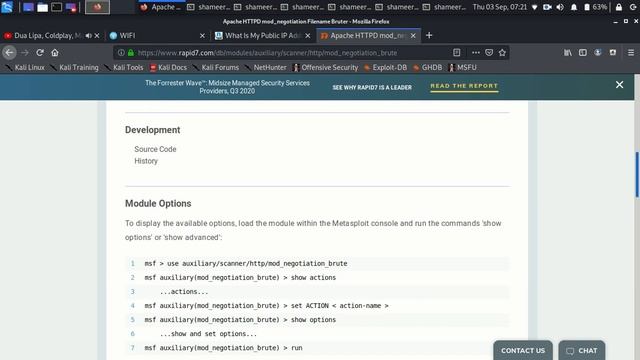Open the Library icon in toolbar
Image resolution: width=640 pixels, height=360 pixels.
[568, 52]
